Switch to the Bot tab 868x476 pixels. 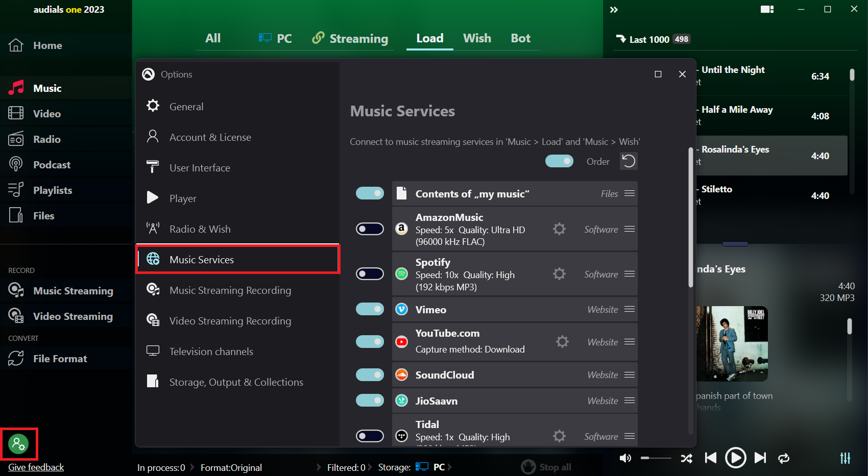[521, 38]
